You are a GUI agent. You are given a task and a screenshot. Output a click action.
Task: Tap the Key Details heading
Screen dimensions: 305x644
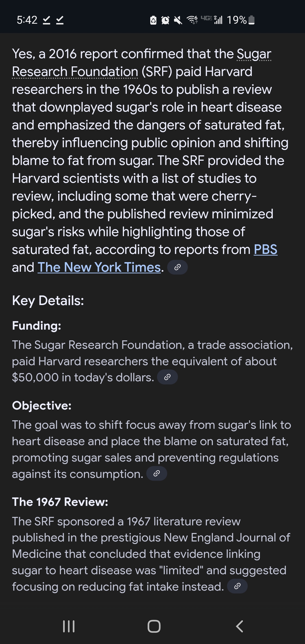[48, 301]
